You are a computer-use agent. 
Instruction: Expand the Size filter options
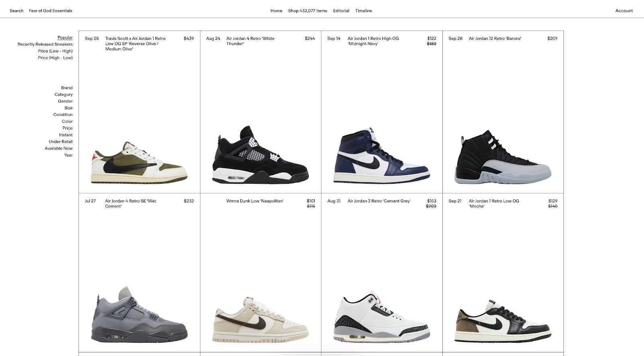pos(68,108)
